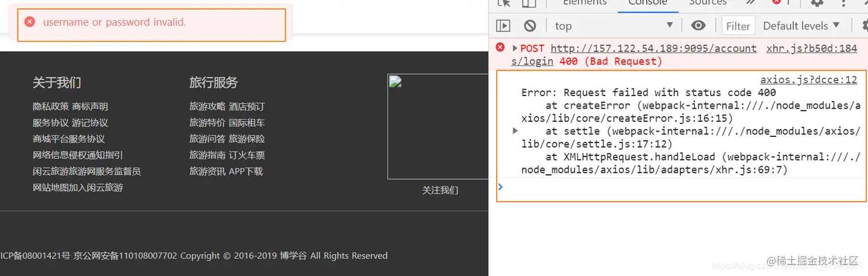Open the 订火车票 footer link
Viewport: 868px width, 276px height.
pos(247,155)
